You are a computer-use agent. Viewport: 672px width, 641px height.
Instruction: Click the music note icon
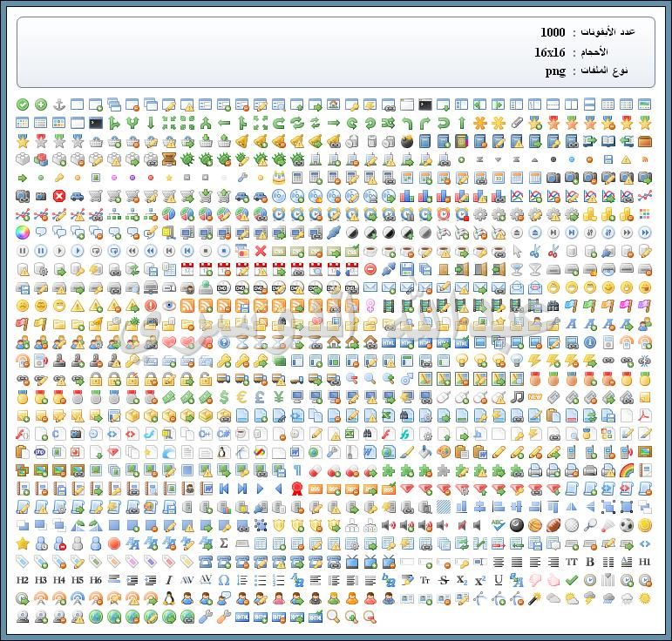click(x=517, y=397)
